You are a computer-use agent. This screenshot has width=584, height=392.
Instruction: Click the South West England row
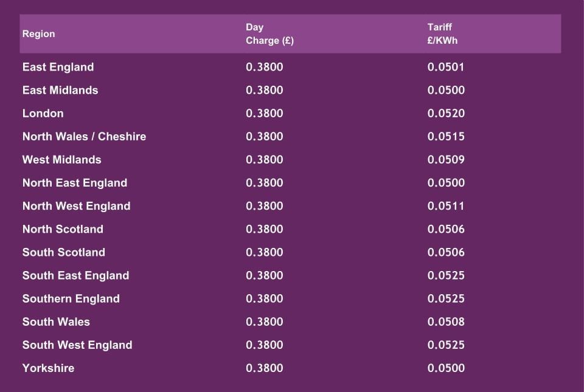[77, 345]
